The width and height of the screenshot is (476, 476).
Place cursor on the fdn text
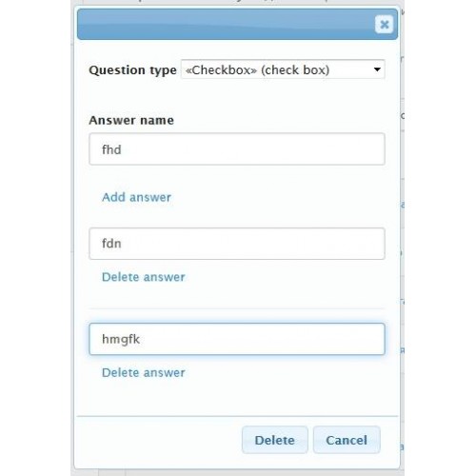pos(111,244)
